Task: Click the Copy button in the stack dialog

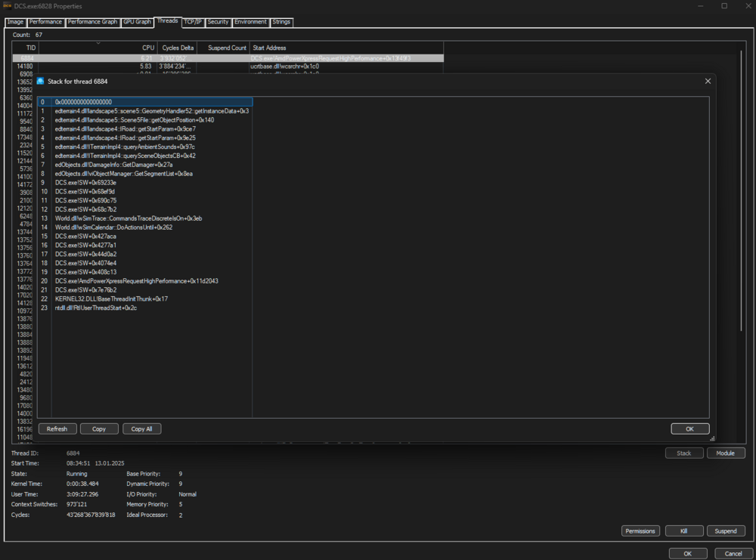Action: point(99,429)
